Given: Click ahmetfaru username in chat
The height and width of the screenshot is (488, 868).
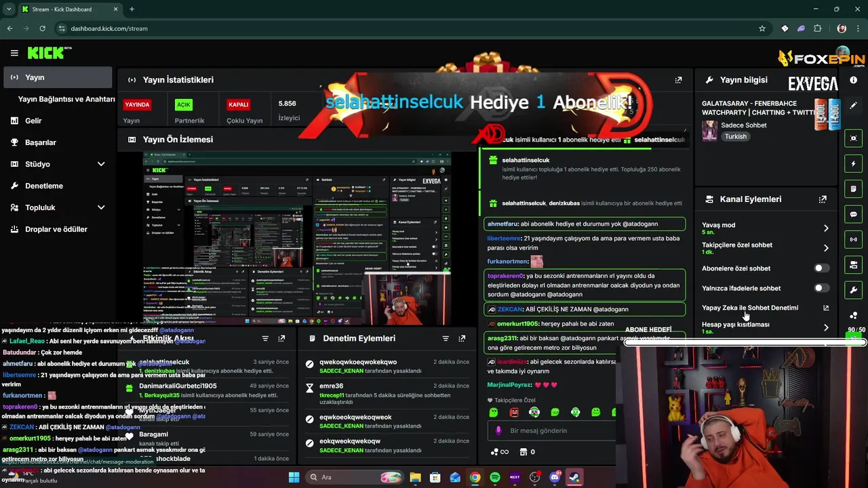Looking at the screenshot, I should pyautogui.click(x=502, y=224).
